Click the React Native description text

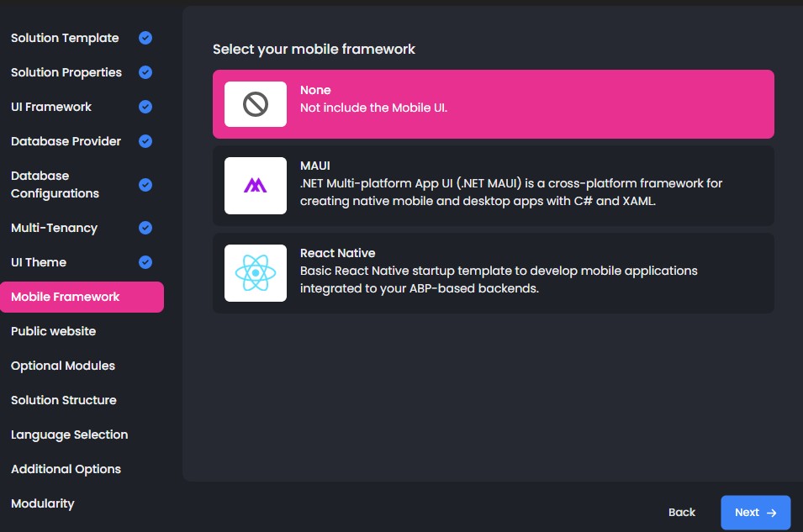499,280
